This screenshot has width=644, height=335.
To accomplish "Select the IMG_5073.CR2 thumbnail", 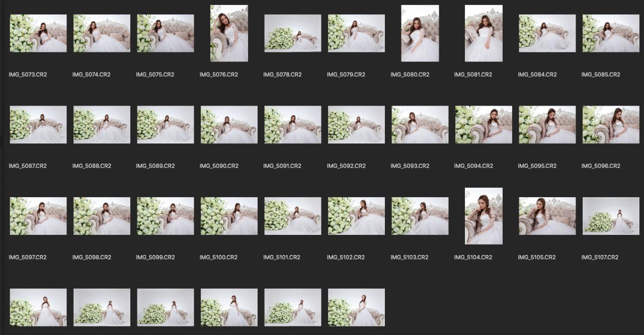I will pos(38,33).
